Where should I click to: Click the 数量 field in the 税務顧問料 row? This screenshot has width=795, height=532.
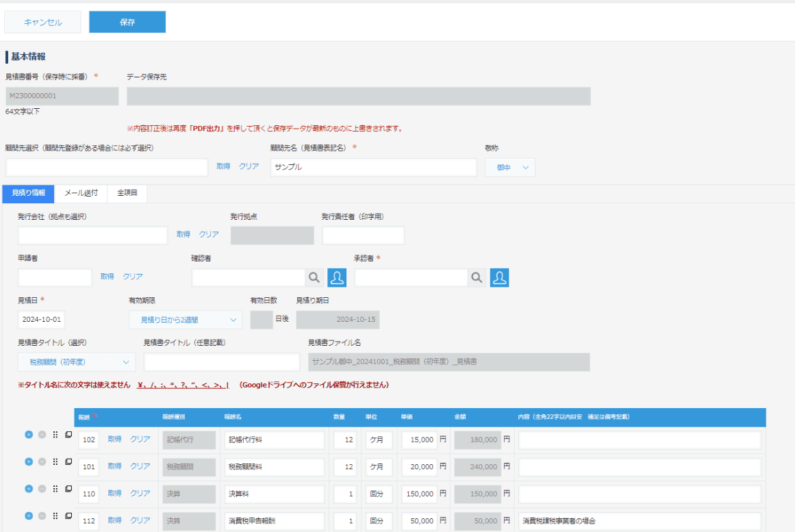[344, 466]
